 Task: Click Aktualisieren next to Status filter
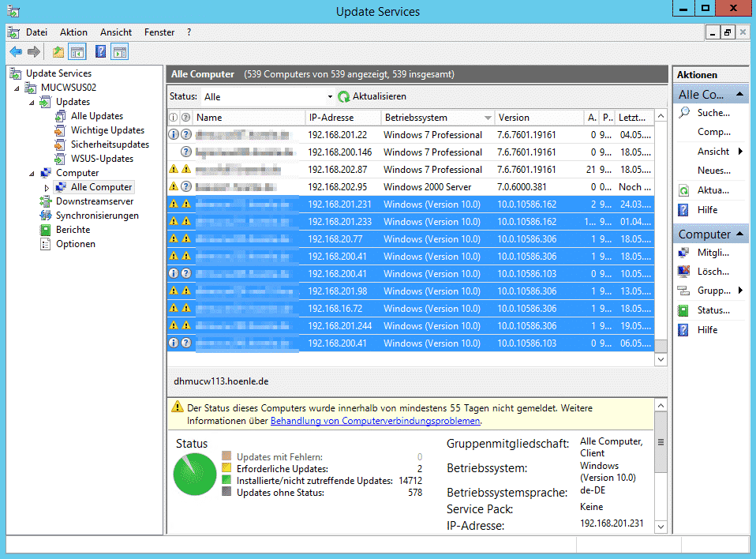(x=380, y=96)
